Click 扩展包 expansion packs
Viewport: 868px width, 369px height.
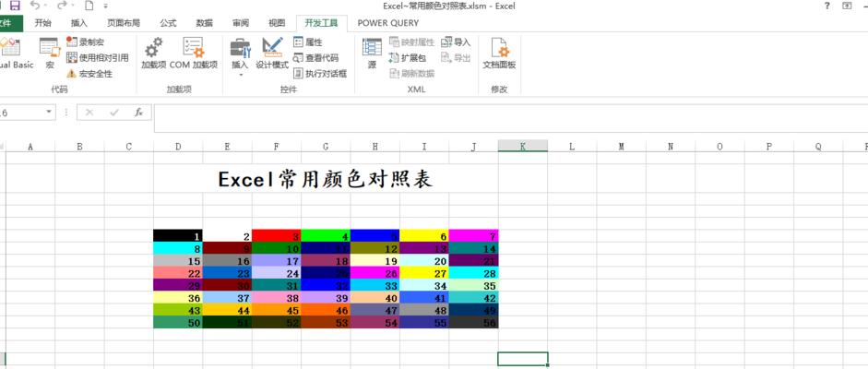coord(408,57)
